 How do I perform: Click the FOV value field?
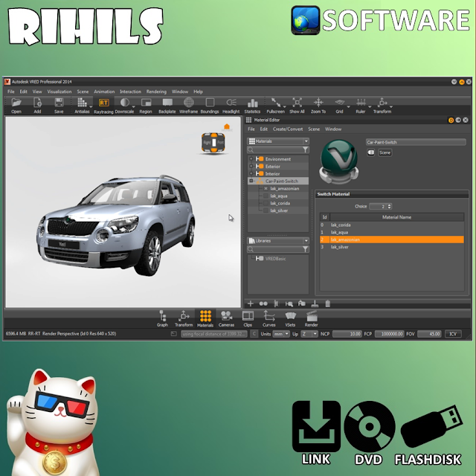(430, 334)
